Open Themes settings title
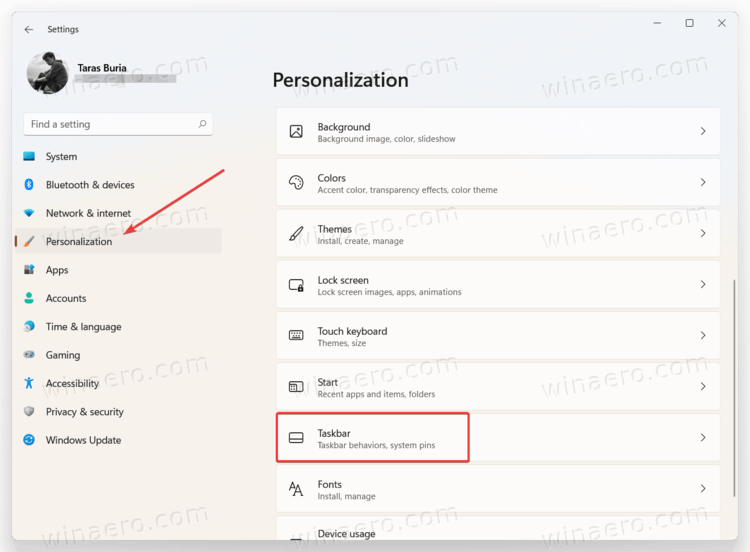 click(335, 229)
